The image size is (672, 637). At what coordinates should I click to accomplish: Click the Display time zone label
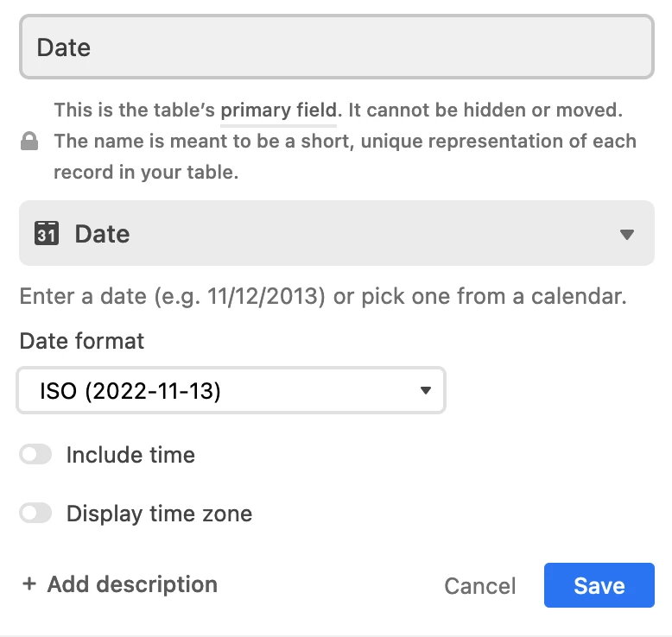[x=160, y=514]
